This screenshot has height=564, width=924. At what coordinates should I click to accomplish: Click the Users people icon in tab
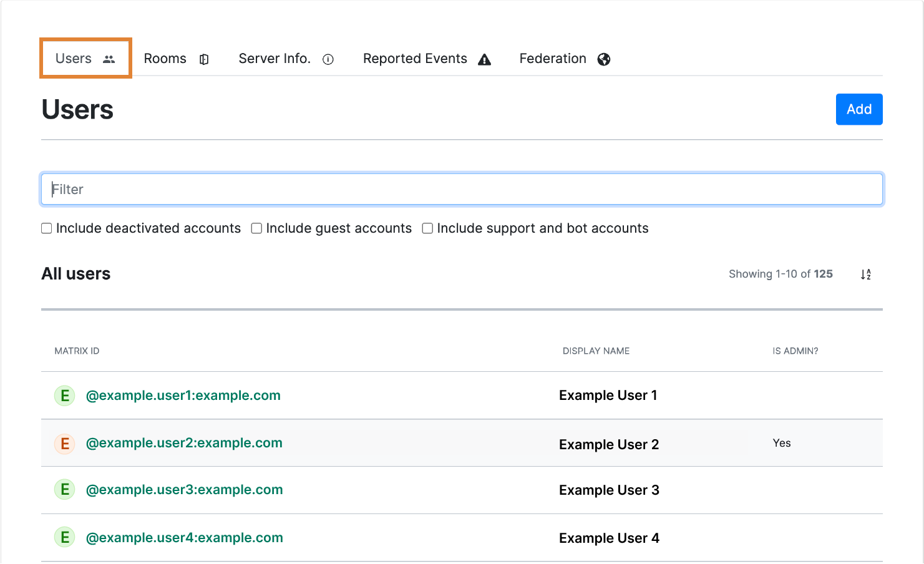pyautogui.click(x=109, y=59)
